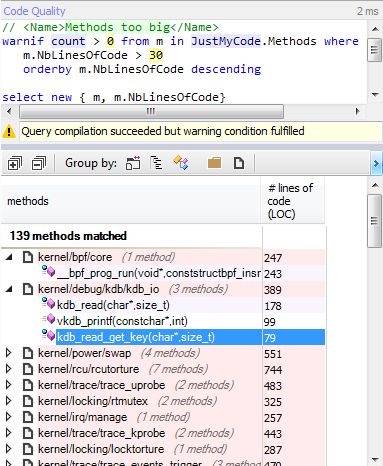The height and width of the screenshot is (466, 383).
Task: Expand the kernel/locking/locktorture node
Action: click(9, 449)
